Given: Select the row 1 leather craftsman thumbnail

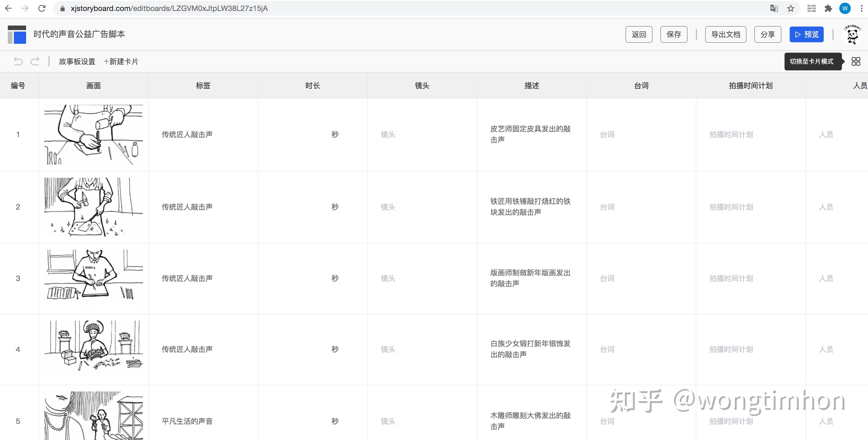Looking at the screenshot, I should point(93,134).
